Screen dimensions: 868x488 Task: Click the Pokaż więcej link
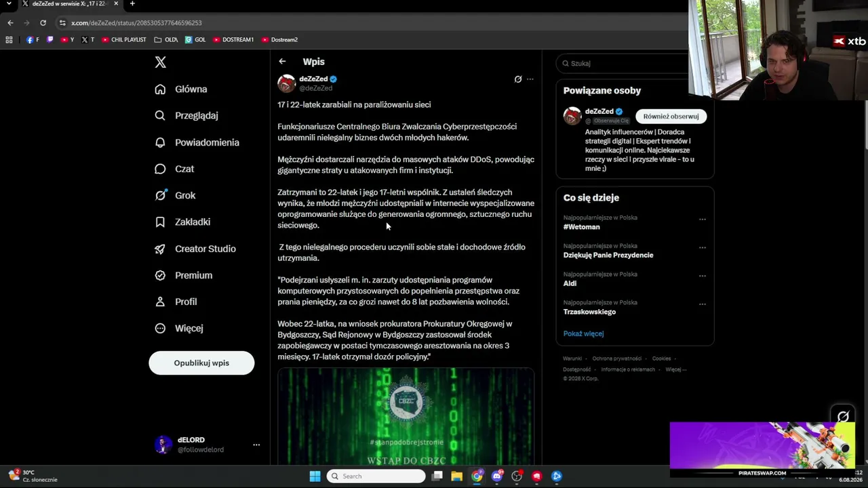(583, 333)
